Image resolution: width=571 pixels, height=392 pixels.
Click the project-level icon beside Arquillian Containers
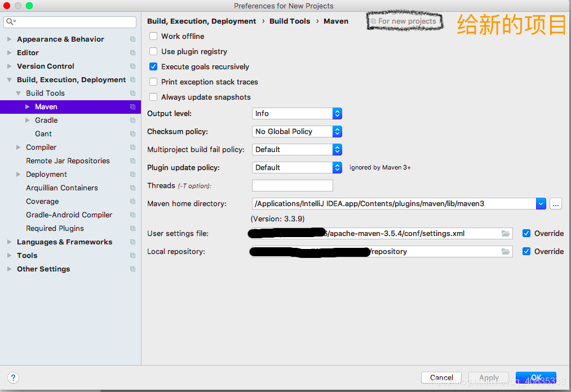132,188
